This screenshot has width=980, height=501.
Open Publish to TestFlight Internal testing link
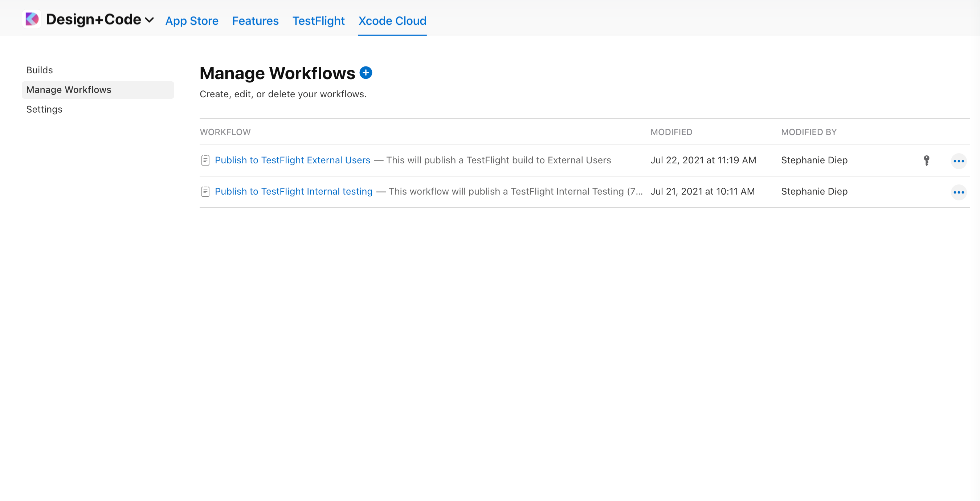click(293, 191)
